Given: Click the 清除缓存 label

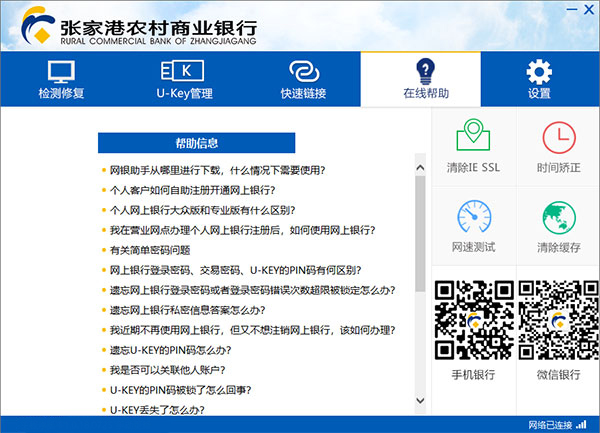Looking at the screenshot, I should pyautogui.click(x=559, y=247).
